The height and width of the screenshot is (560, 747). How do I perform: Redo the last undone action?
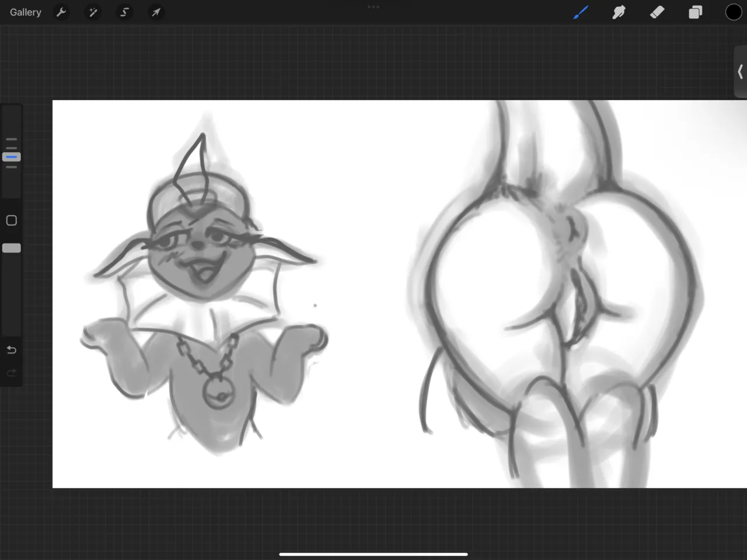[x=12, y=373]
